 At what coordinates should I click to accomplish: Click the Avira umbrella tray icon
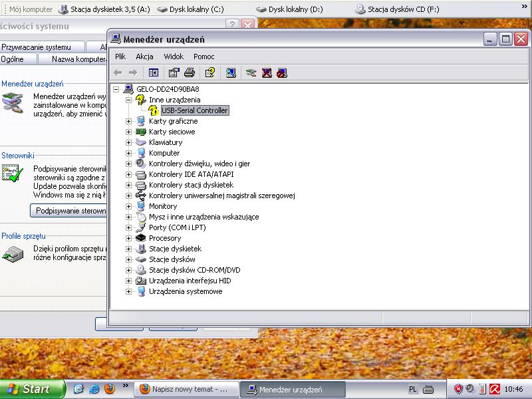[495, 389]
